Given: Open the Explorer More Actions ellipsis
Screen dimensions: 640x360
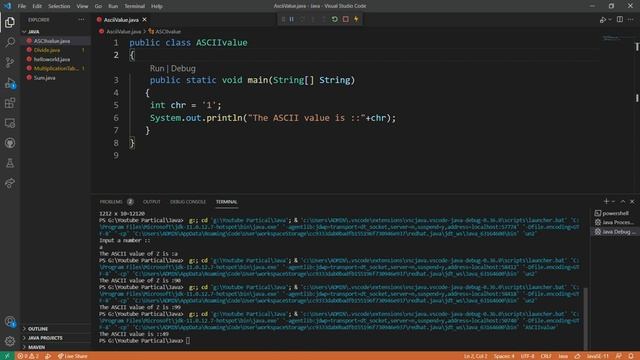Looking at the screenshot, I should (x=82, y=20).
